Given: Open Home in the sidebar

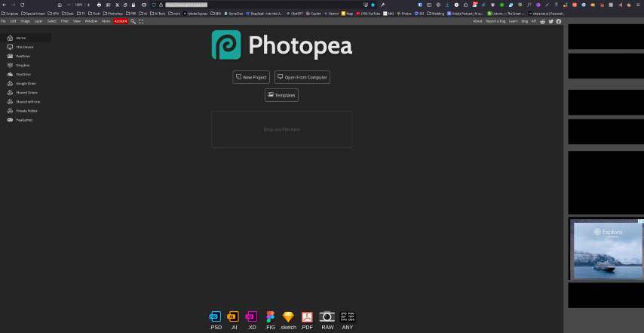Looking at the screenshot, I should (26, 38).
